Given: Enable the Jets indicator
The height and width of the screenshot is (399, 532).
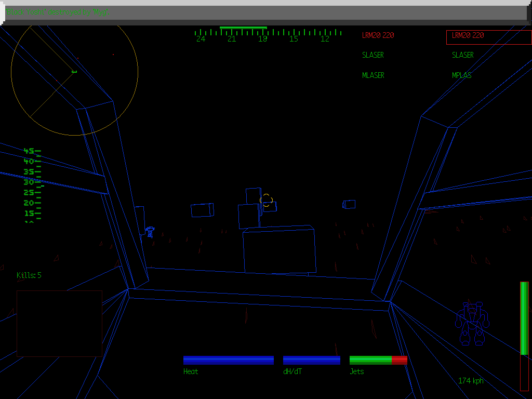Looking at the screenshot, I should (x=378, y=359).
